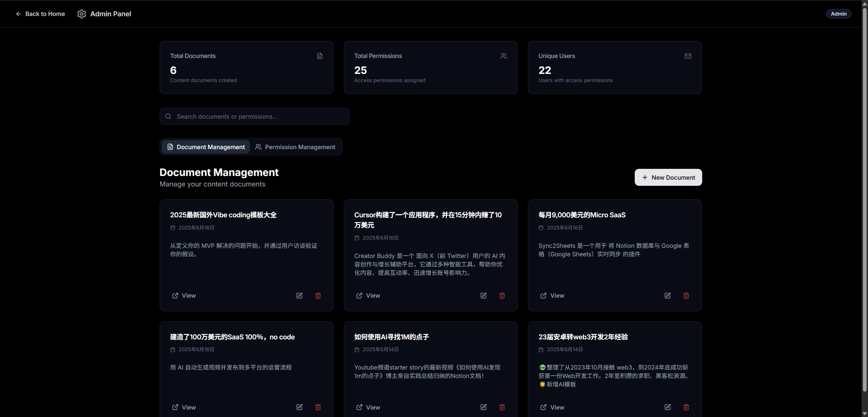View the Vibe coding模板大全 document
Image resolution: width=868 pixels, height=417 pixels.
(x=184, y=296)
